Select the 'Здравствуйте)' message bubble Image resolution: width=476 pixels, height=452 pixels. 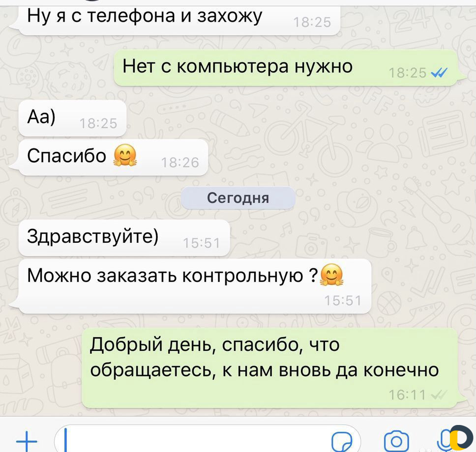click(x=124, y=238)
